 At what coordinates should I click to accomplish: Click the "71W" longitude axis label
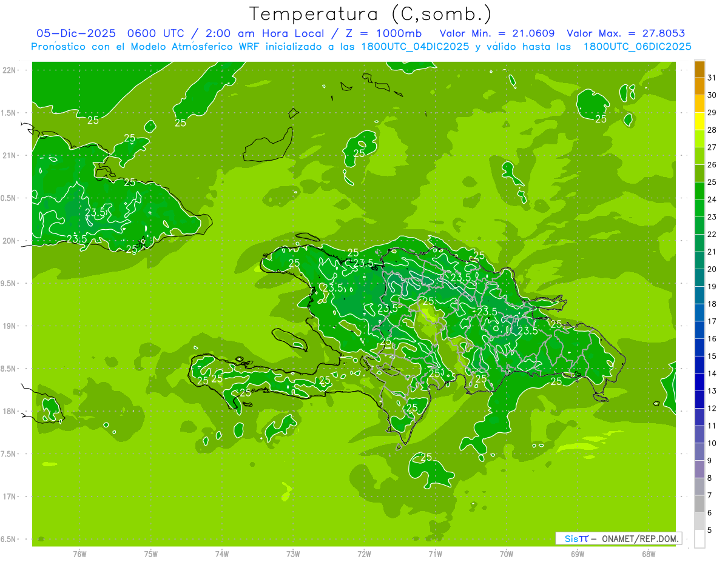click(x=435, y=554)
